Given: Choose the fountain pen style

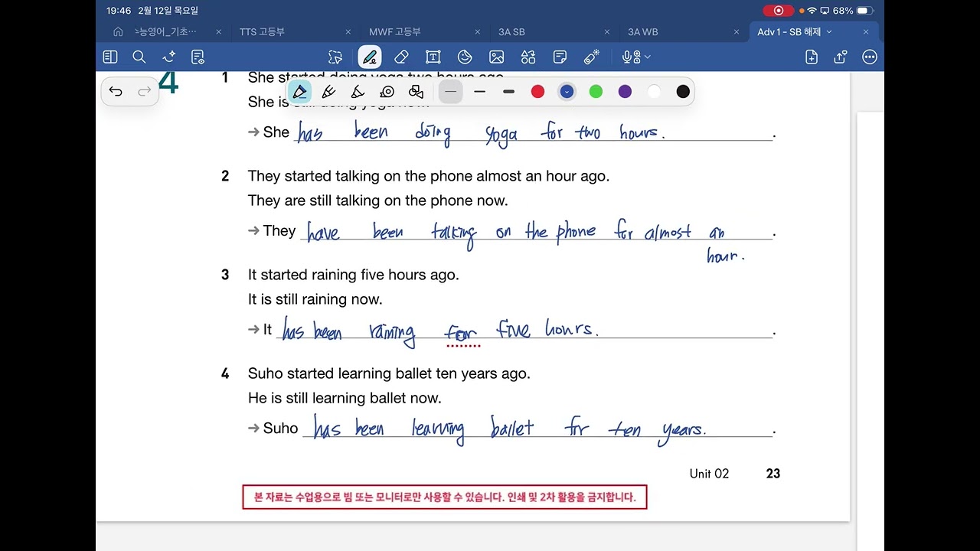Looking at the screenshot, I should 300,92.
